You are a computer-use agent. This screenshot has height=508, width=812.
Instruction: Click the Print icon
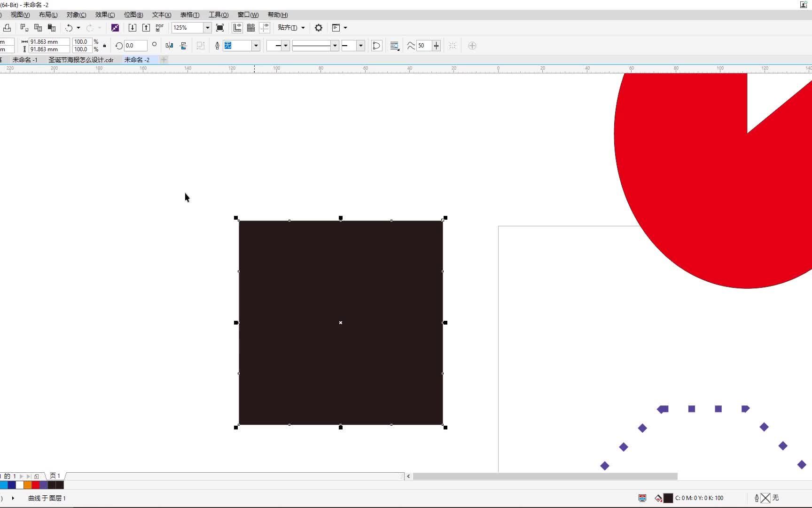(7, 28)
